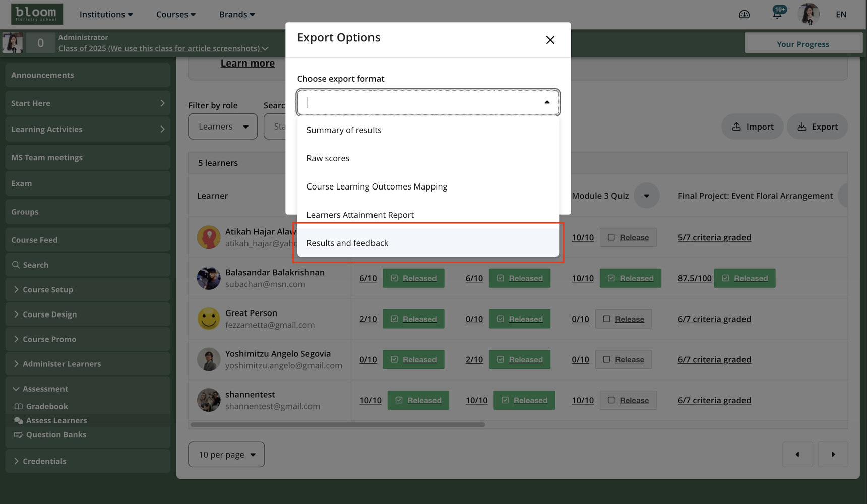Open Question Banks in the sidebar
The image size is (867, 504).
coord(56,434)
